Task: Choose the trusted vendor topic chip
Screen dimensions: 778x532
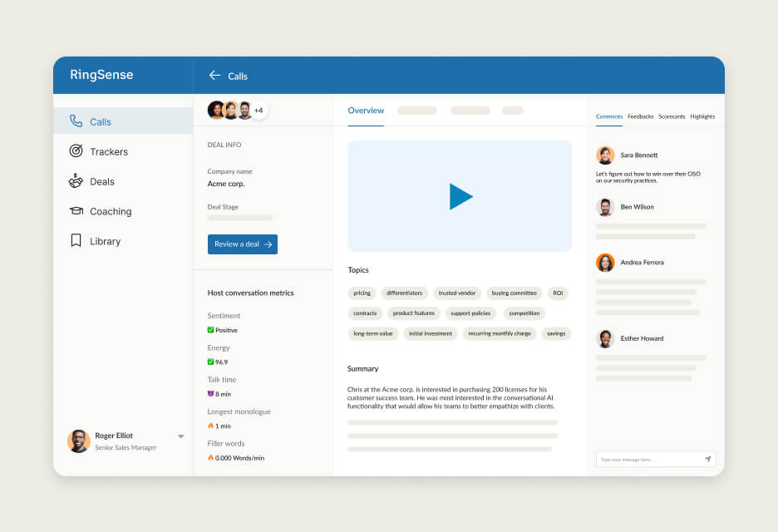Action: 458,293
